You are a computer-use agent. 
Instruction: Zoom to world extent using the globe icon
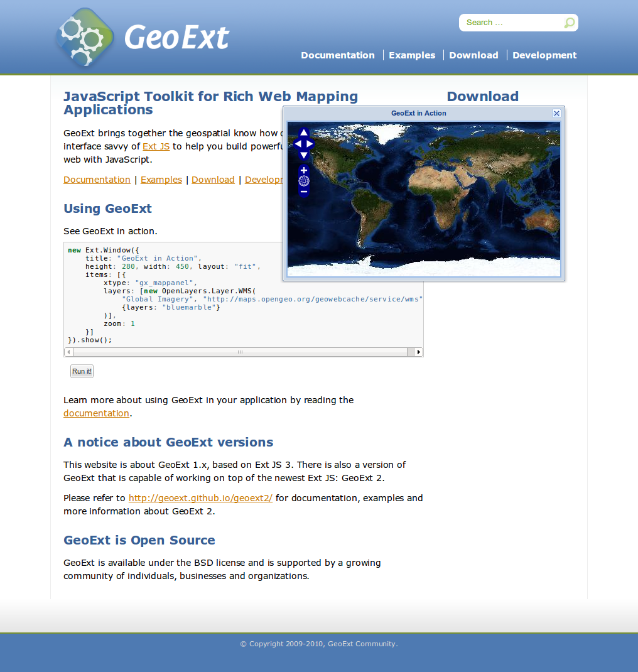pos(304,181)
